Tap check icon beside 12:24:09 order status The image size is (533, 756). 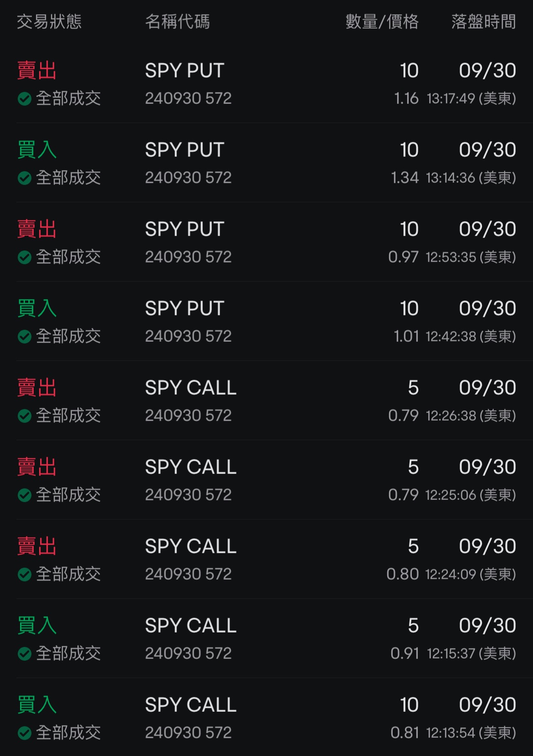(x=25, y=574)
